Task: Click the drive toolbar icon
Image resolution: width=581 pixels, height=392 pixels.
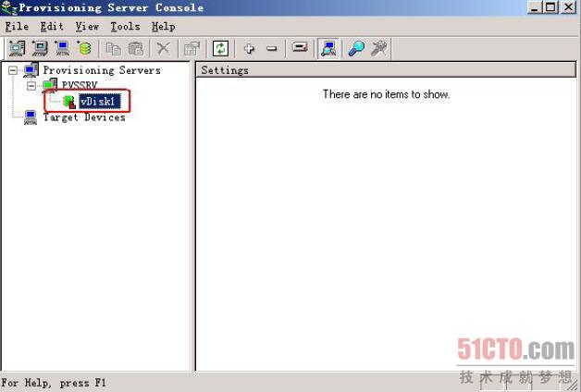Action: pos(300,47)
